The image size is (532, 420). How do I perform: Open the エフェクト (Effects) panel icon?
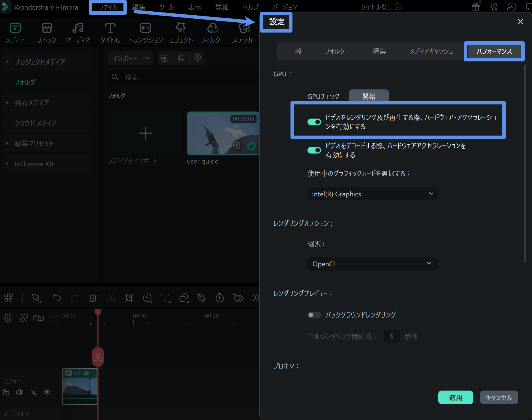point(181,28)
